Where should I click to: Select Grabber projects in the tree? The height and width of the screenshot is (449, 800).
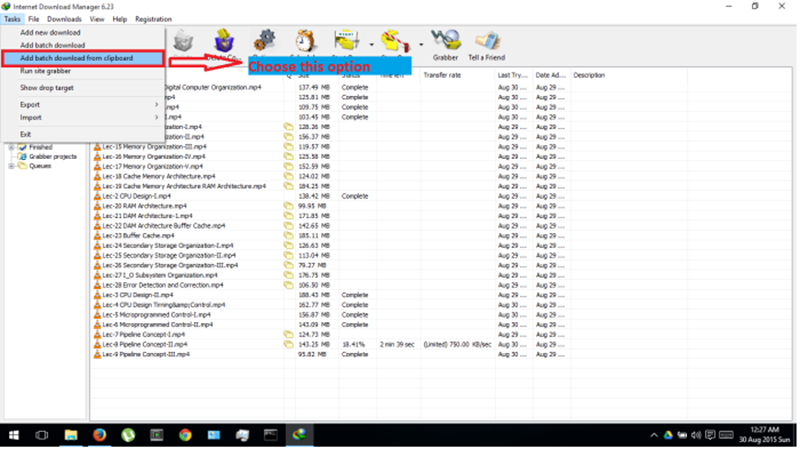53,157
